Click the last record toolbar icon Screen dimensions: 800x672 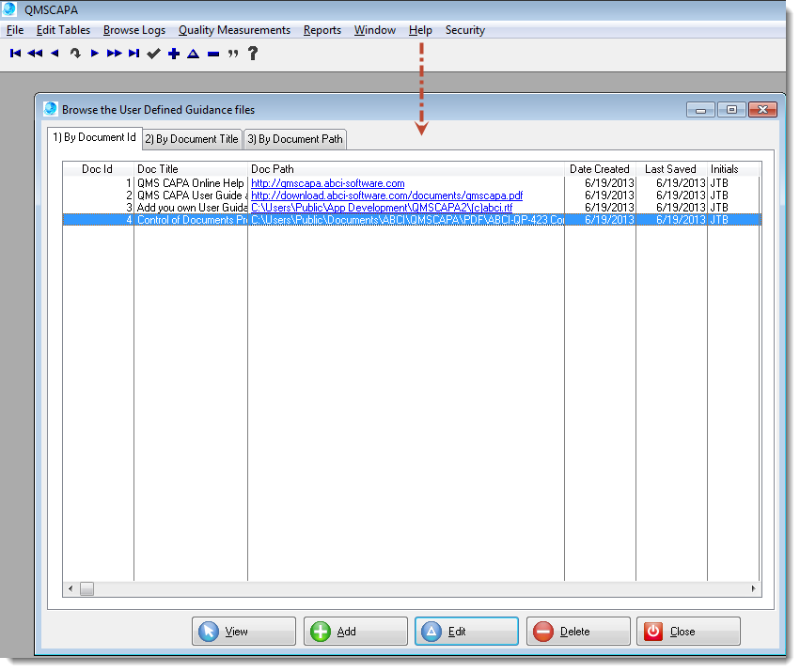point(133,54)
